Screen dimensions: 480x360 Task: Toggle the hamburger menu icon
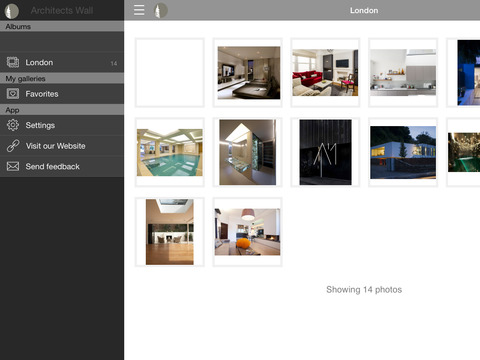139,10
